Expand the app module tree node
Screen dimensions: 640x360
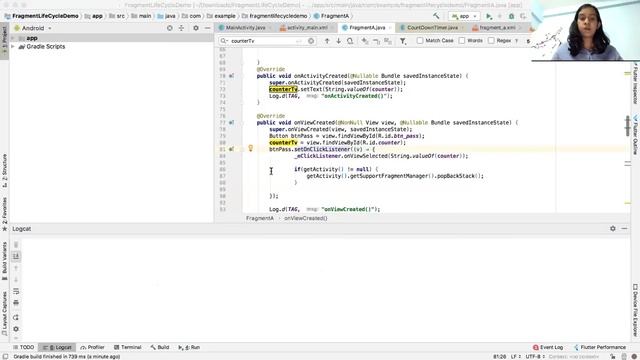tap(13, 38)
